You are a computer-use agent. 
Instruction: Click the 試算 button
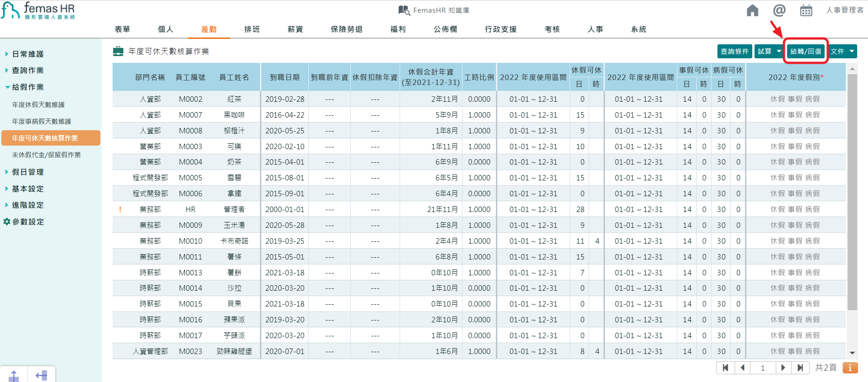764,51
